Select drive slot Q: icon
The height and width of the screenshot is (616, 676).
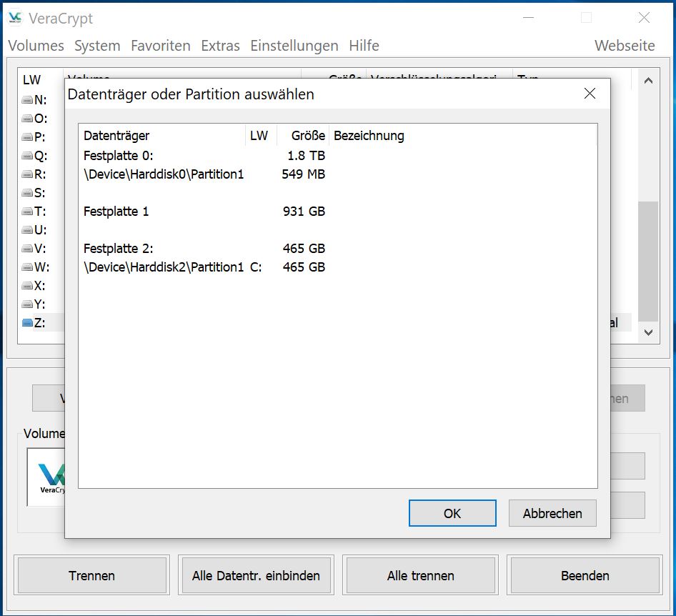point(27,156)
